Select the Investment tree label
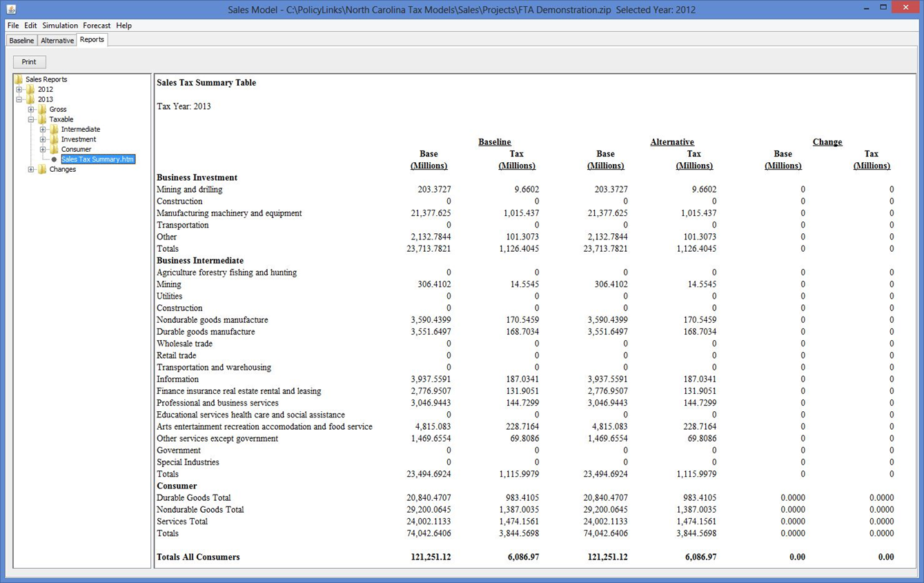 tap(79, 139)
